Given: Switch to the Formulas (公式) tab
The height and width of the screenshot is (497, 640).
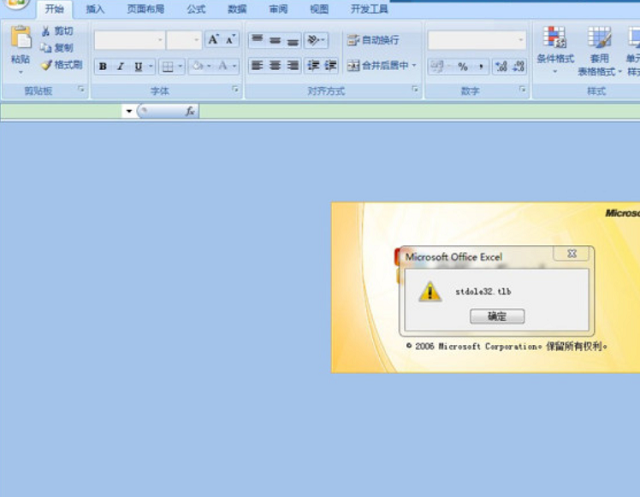Looking at the screenshot, I should (196, 9).
